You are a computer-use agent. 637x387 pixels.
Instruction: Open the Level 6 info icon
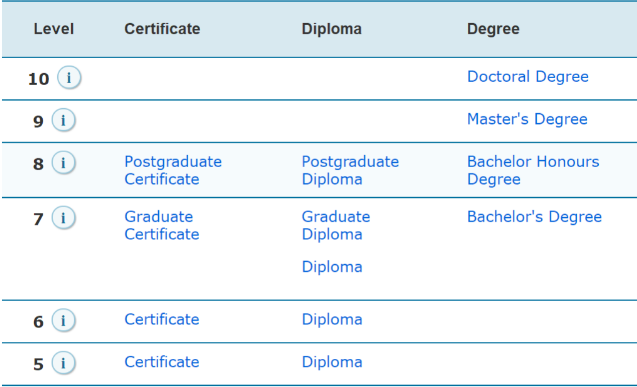click(63, 320)
